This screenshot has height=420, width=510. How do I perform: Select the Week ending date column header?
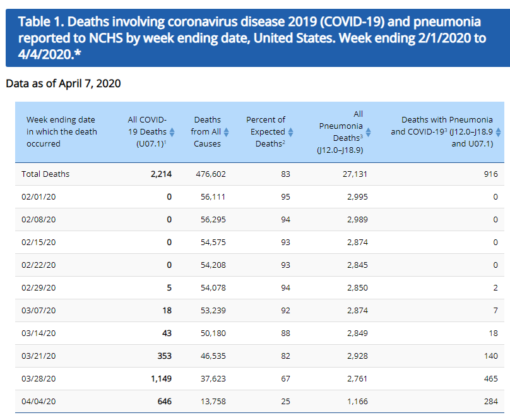(61, 131)
